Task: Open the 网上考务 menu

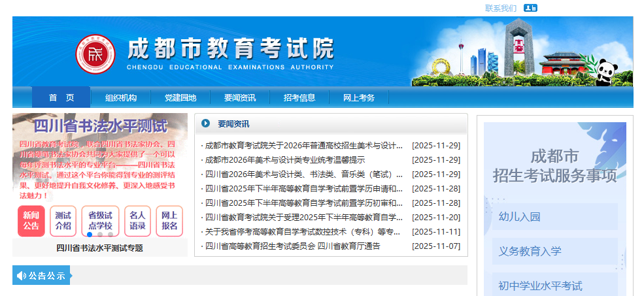Action: point(359,98)
